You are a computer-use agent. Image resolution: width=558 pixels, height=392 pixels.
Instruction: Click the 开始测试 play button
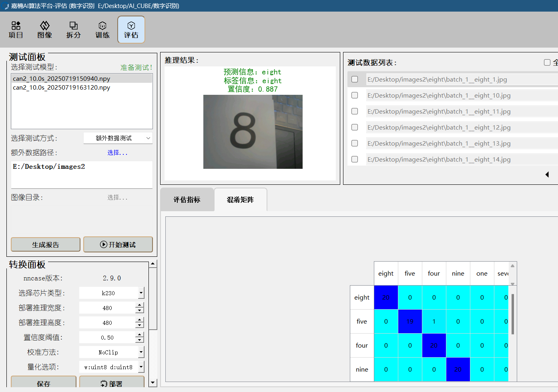[118, 244]
